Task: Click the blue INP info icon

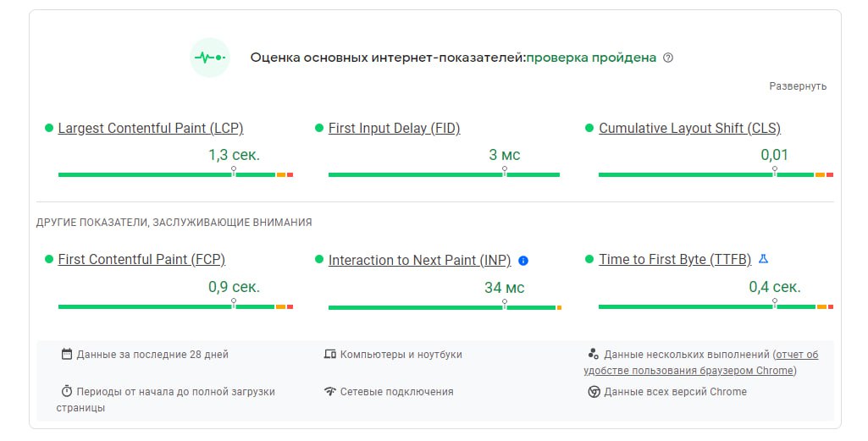Action: coord(523,261)
